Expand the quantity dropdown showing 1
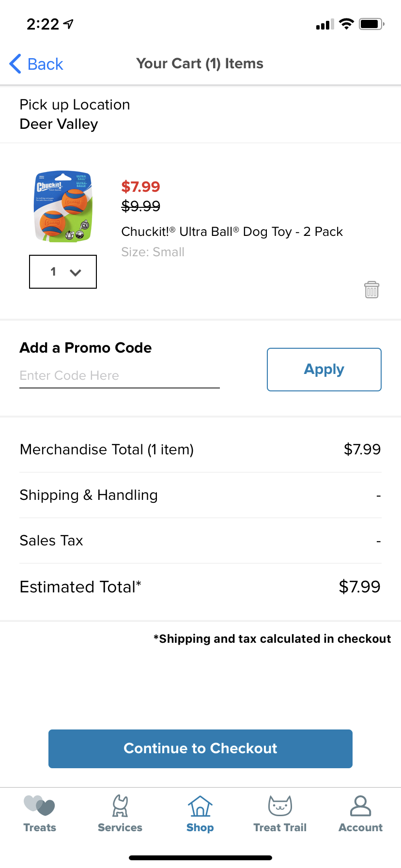 pos(63,272)
